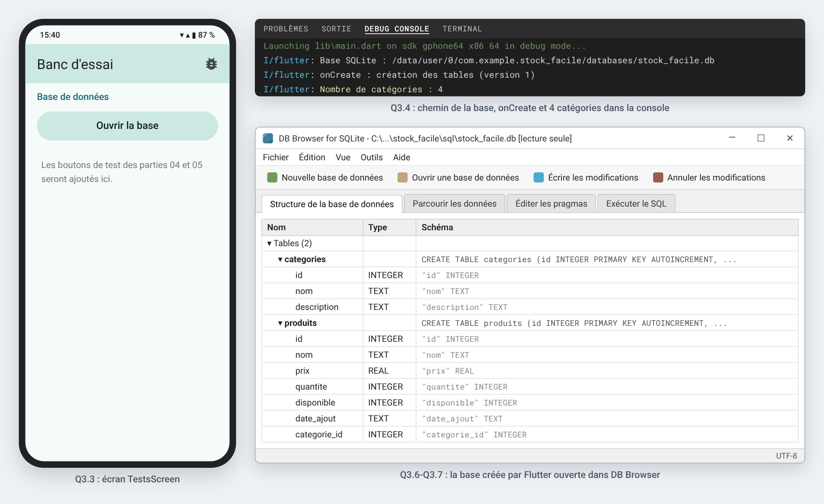Click the UTF-8 encoding in status bar

pos(786,456)
